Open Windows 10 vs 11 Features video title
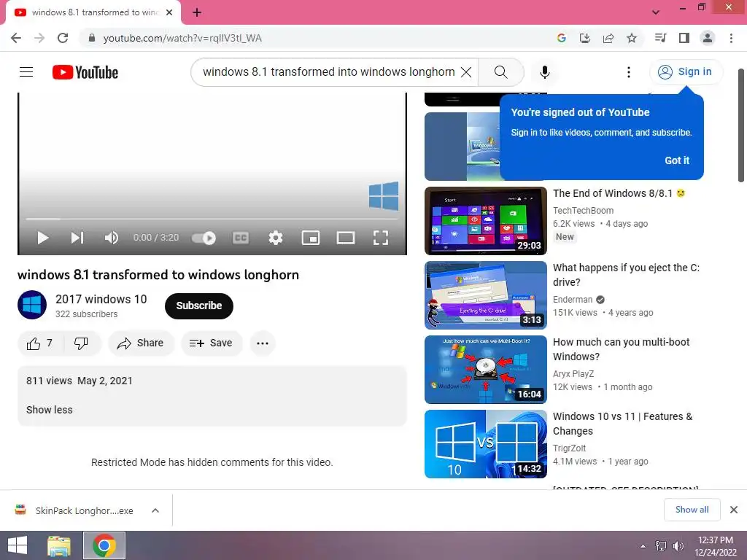Screen dimensions: 747x560 click(623, 424)
